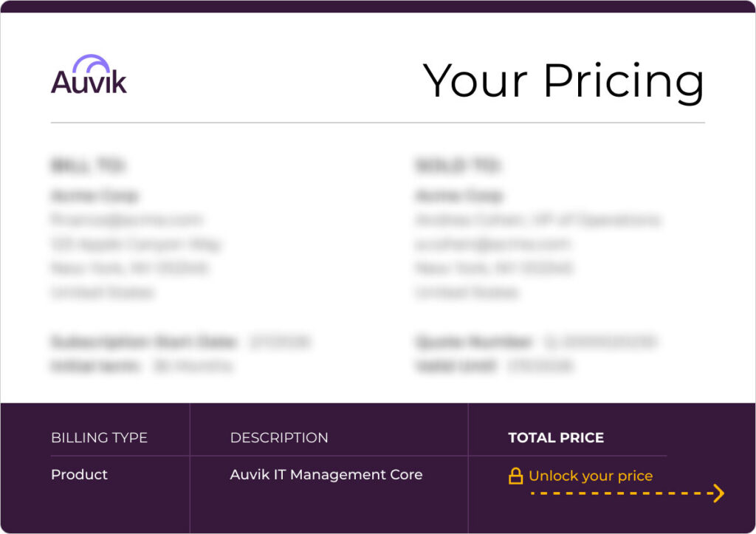Click the purple arc above the Auvik wordmark
The width and height of the screenshot is (756, 534).
coord(92,62)
